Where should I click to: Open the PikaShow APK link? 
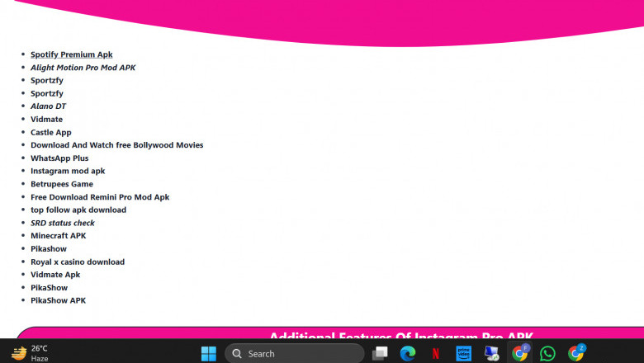(59, 300)
